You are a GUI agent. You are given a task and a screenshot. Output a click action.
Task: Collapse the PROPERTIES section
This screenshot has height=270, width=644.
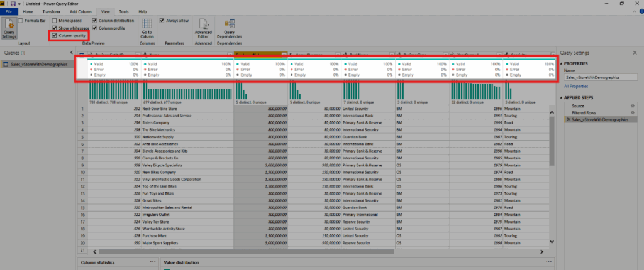click(x=561, y=64)
